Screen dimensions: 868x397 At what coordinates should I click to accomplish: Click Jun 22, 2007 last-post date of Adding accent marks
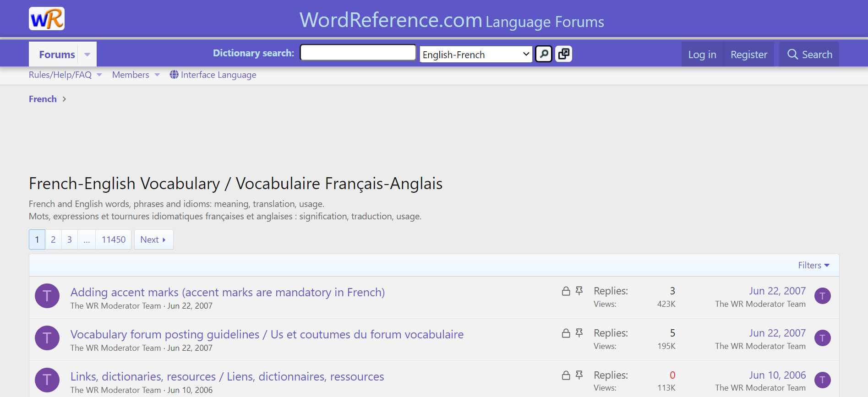777,291
